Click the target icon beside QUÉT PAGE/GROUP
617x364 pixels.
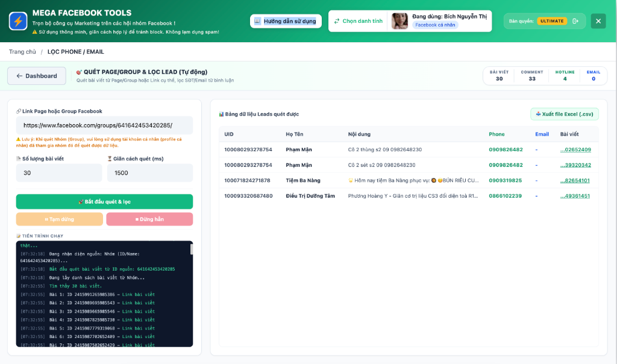(x=79, y=72)
